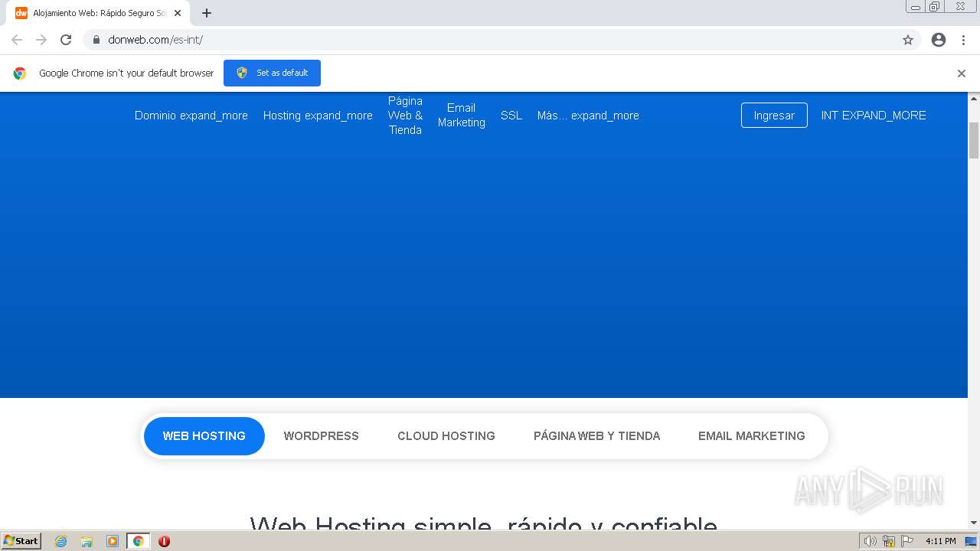Click the network tray icon
980x551 pixels.
point(889,541)
